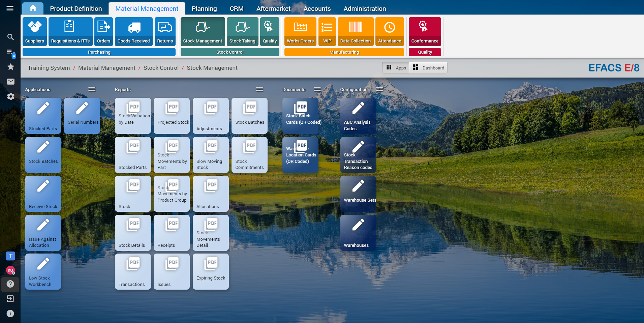Open the Conformance quality module

(x=424, y=31)
